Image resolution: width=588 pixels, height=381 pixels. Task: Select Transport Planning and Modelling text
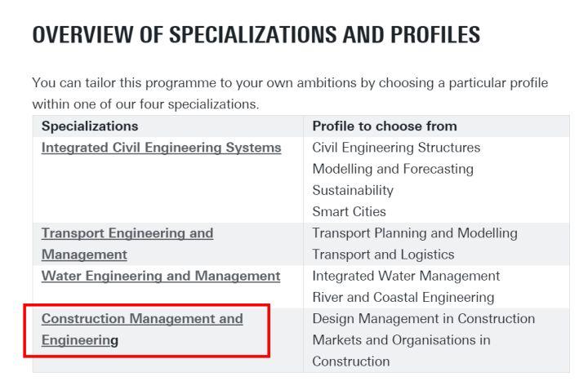coord(415,233)
